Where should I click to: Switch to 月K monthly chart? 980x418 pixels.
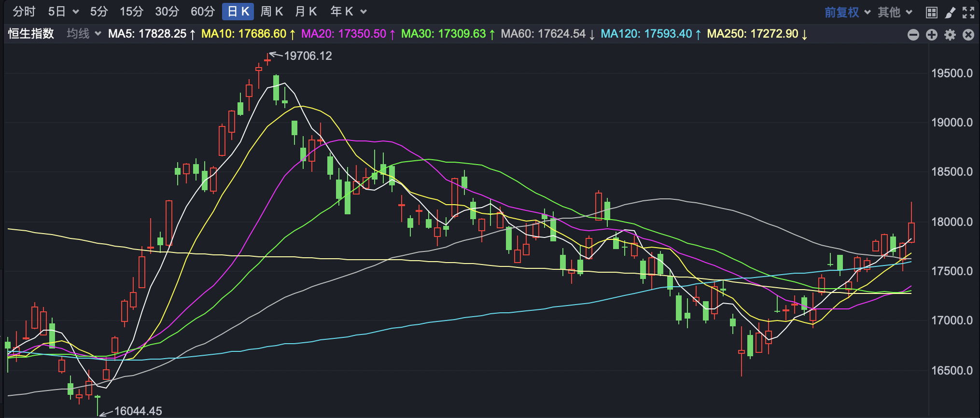(x=306, y=12)
